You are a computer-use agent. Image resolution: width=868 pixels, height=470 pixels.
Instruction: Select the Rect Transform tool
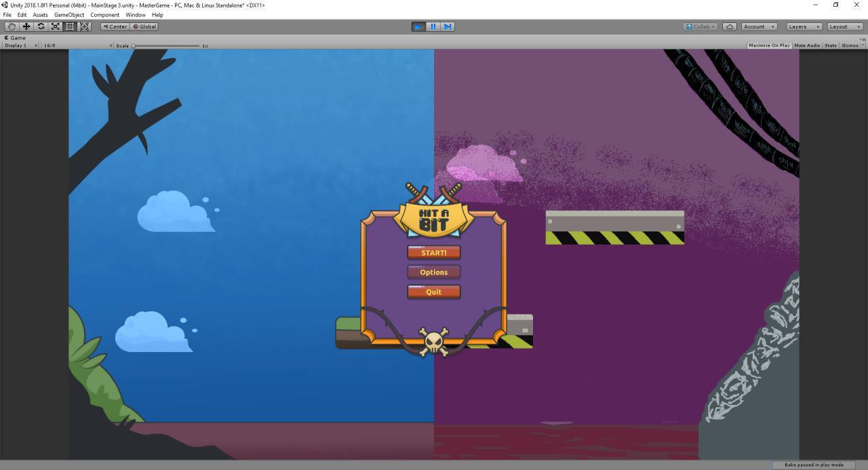pyautogui.click(x=70, y=26)
